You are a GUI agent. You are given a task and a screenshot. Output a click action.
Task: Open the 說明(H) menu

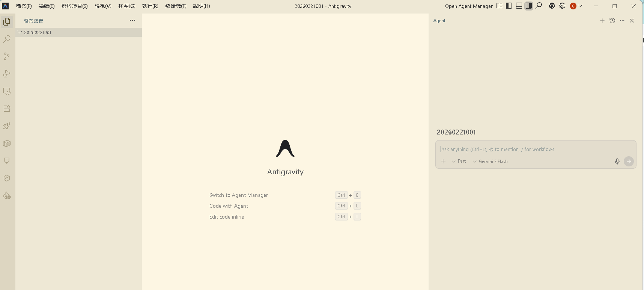(202, 6)
